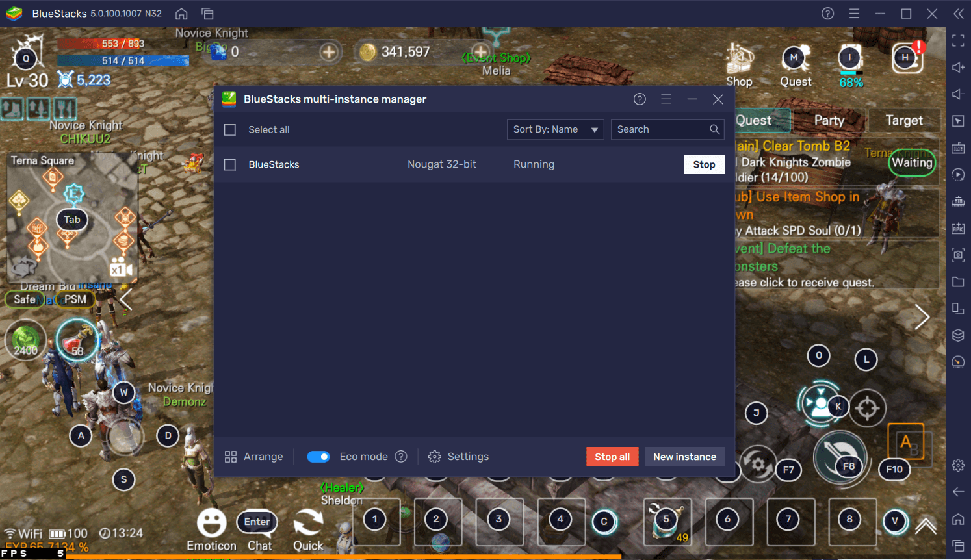Click the recent apps icon in sidebar
Screen dimensions: 971x560
tap(958, 546)
